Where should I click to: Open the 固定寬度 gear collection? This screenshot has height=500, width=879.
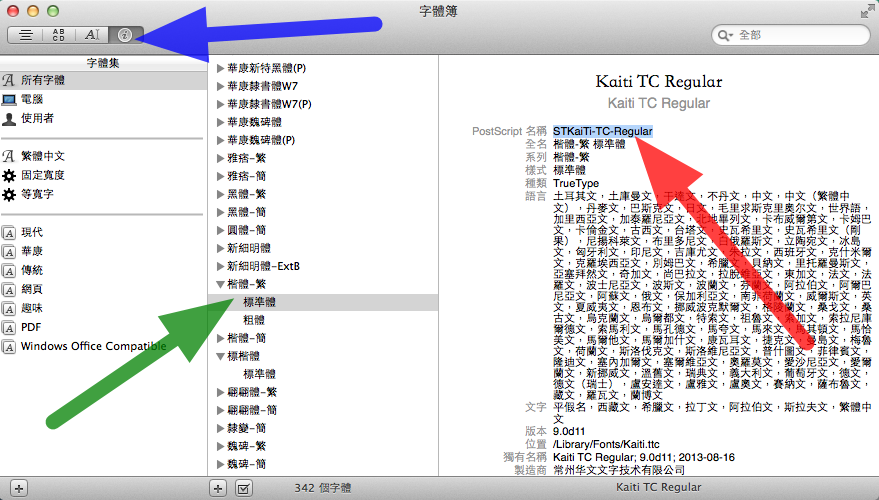coord(103,175)
